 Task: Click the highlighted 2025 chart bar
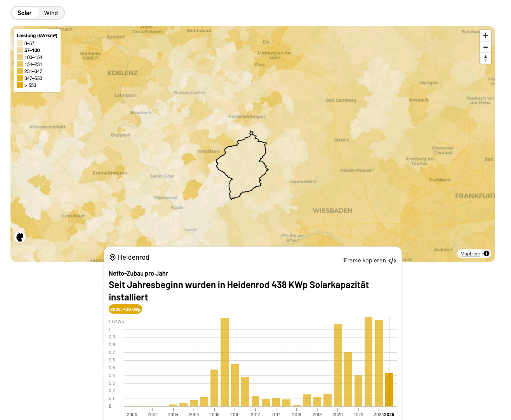click(x=389, y=389)
